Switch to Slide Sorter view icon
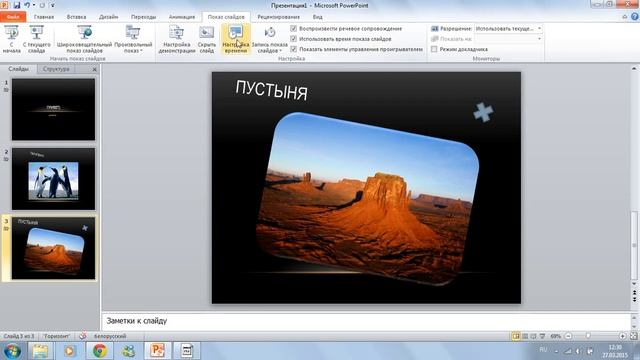The width and height of the screenshot is (640, 360). tap(525, 336)
